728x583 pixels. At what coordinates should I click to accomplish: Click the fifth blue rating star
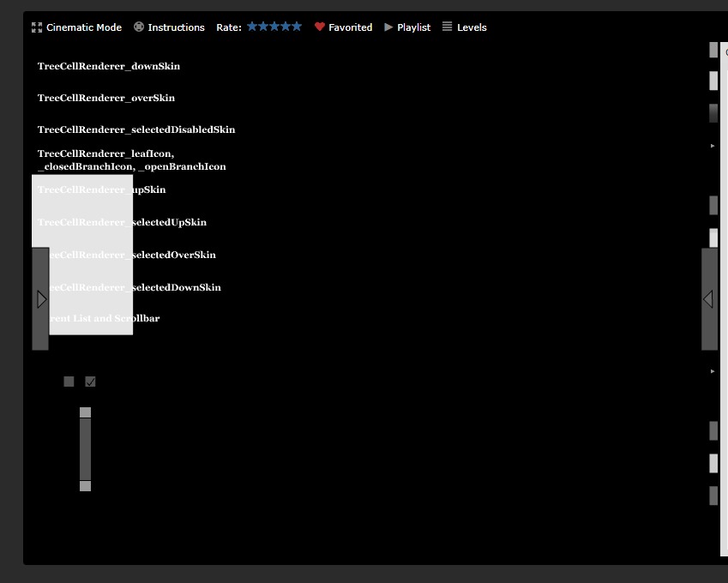296,27
